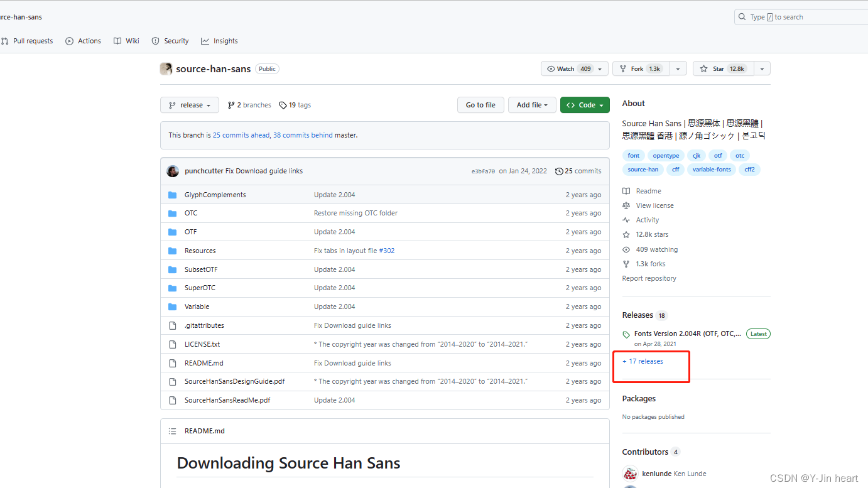Click the Readme book icon in About
This screenshot has width=868, height=488.
626,191
